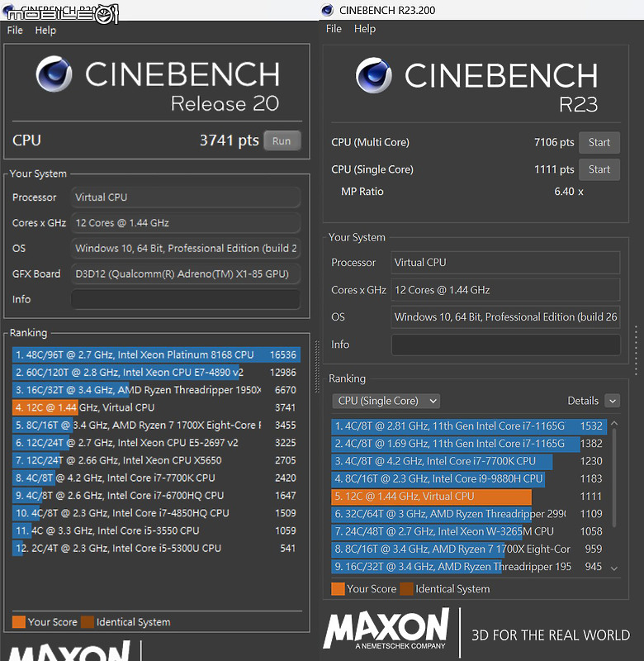
Task: Click R23 ranking scrollbar down arrow
Action: point(614,568)
